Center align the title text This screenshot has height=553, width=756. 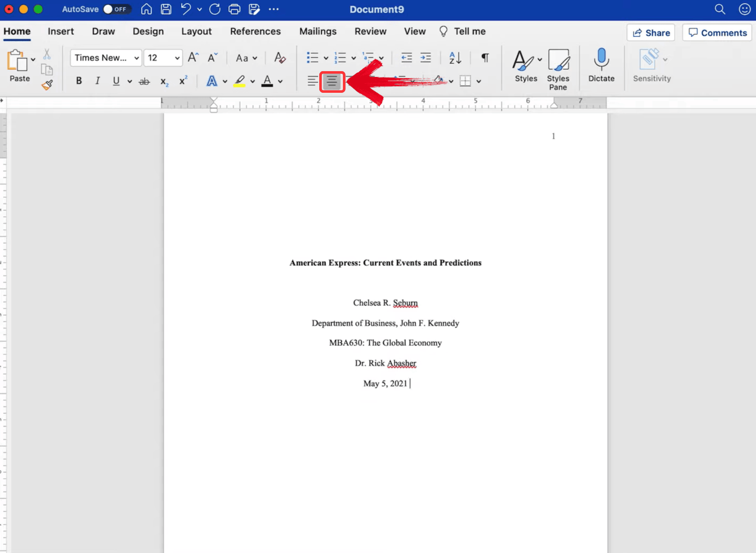pos(332,82)
